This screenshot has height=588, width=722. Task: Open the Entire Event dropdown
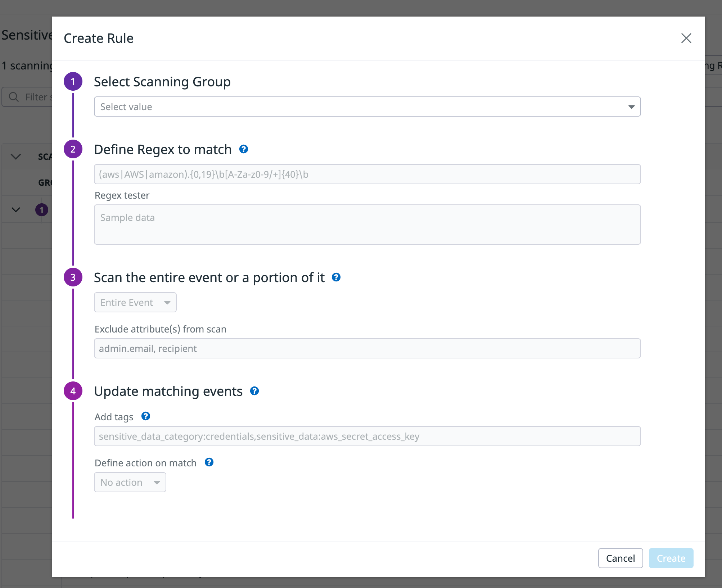click(x=135, y=302)
